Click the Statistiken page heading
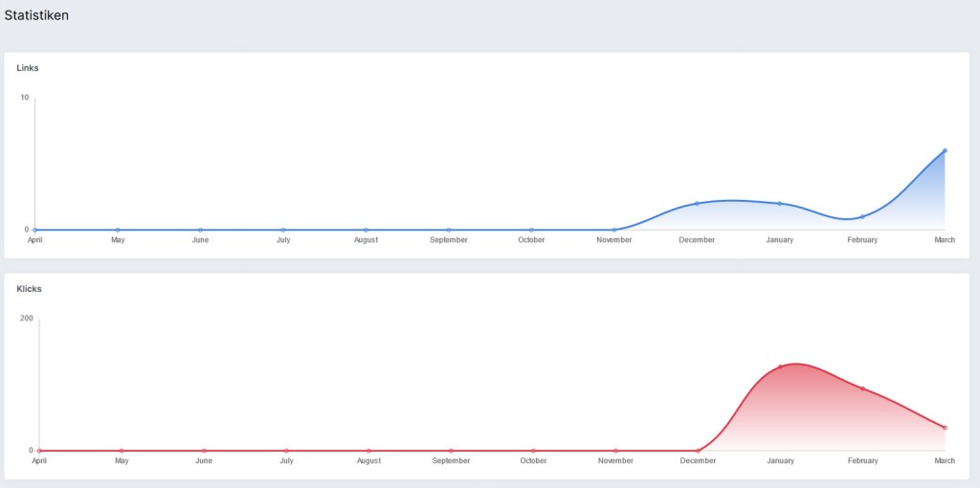 click(36, 15)
